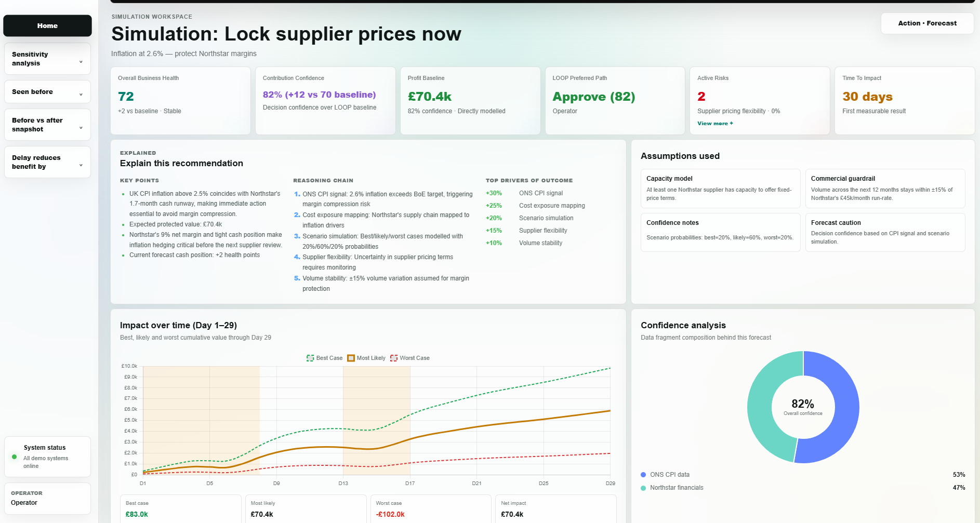Open the Forecast caution assumption card
The height and width of the screenshot is (523, 980).
click(885, 232)
